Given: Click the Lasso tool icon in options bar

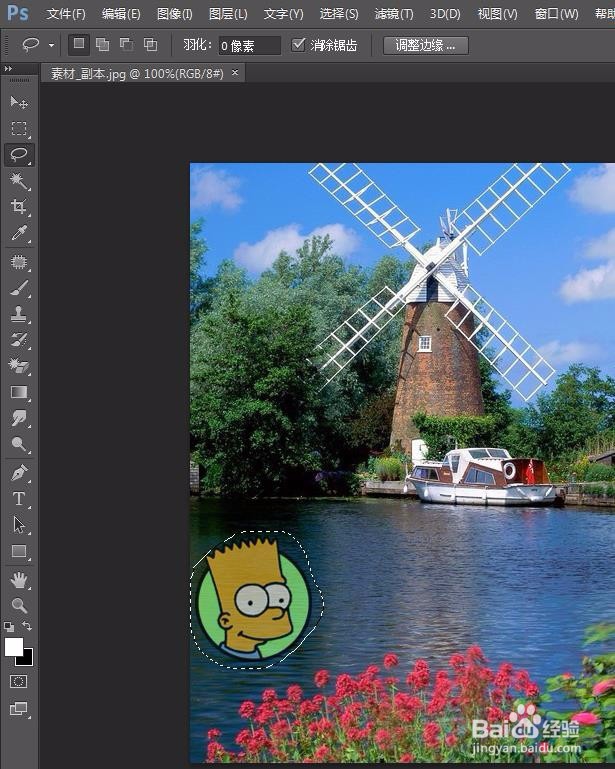Looking at the screenshot, I should [30, 45].
